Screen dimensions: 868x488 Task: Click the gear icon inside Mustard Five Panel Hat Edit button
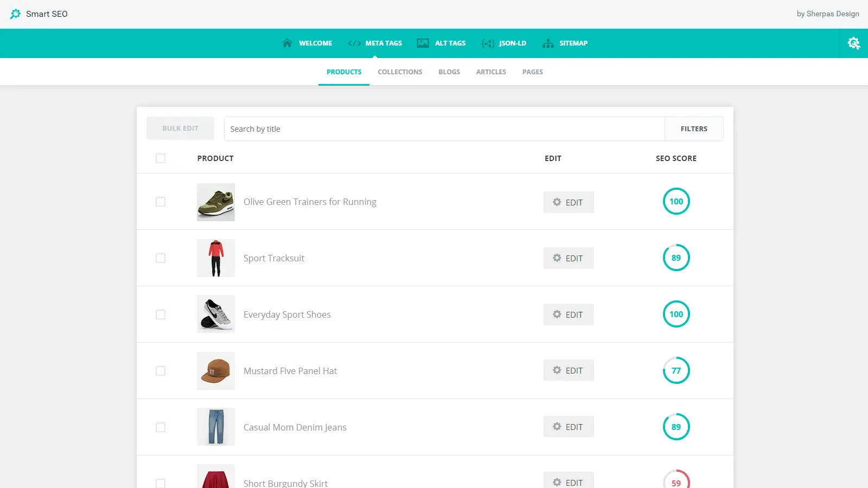pos(556,370)
